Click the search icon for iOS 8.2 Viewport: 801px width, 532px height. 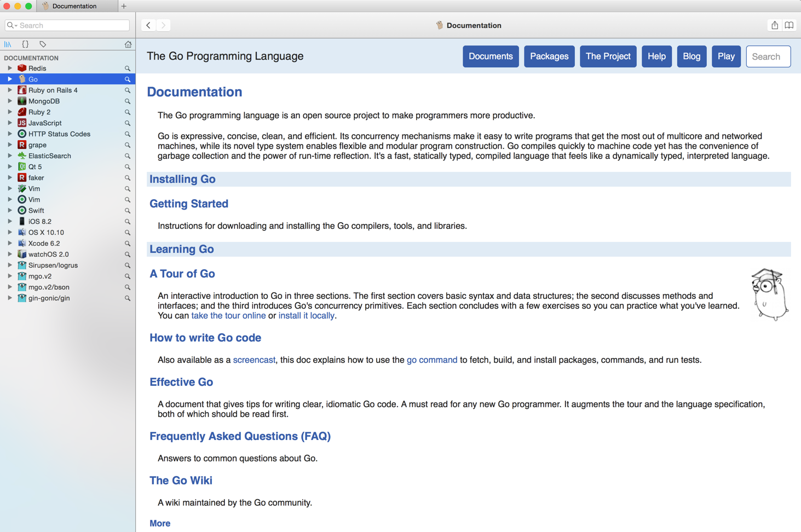pyautogui.click(x=128, y=222)
